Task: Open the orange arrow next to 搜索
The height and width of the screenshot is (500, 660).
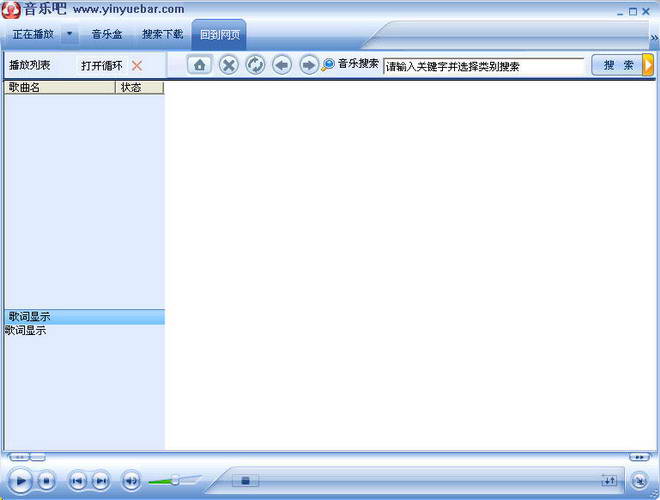Action: pyautogui.click(x=649, y=65)
